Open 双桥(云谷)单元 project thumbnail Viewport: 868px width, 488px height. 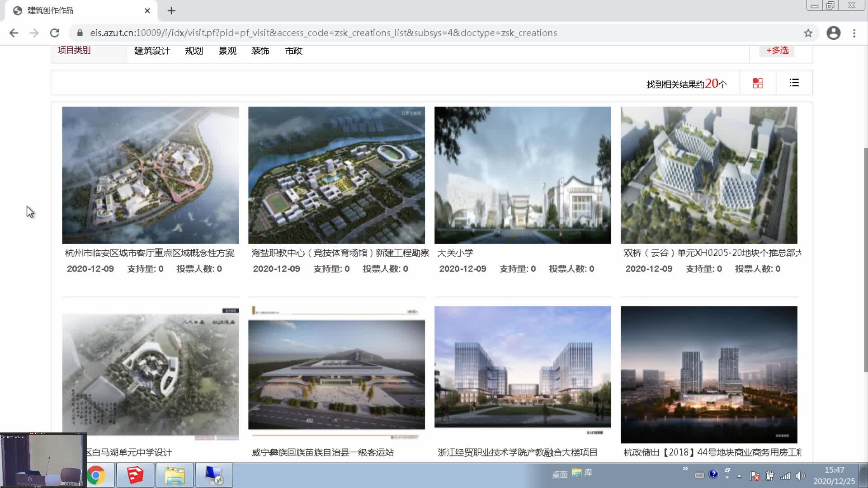click(x=709, y=175)
